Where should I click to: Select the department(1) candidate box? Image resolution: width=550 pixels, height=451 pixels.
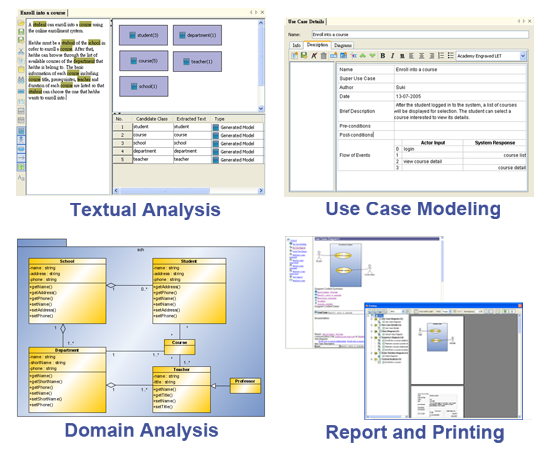197,35
